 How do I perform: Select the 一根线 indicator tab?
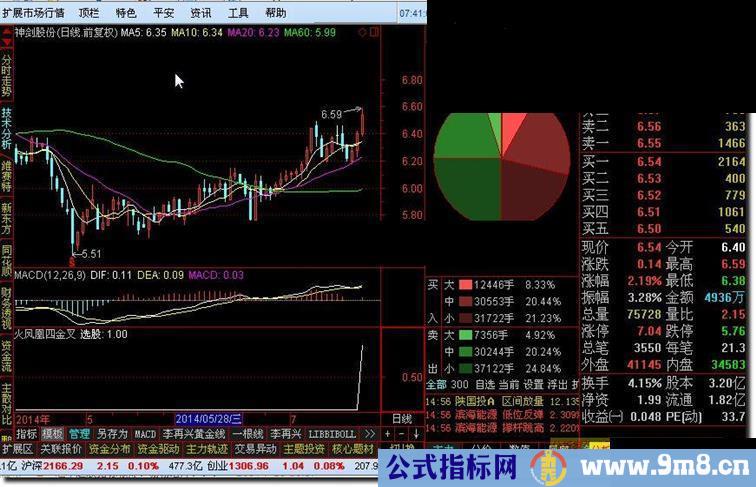(x=247, y=434)
